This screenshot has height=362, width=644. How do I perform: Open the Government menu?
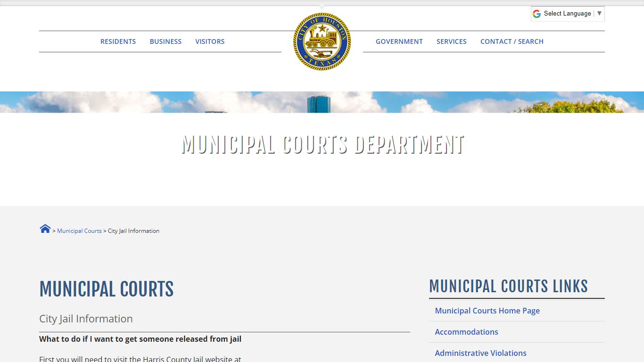click(399, 41)
